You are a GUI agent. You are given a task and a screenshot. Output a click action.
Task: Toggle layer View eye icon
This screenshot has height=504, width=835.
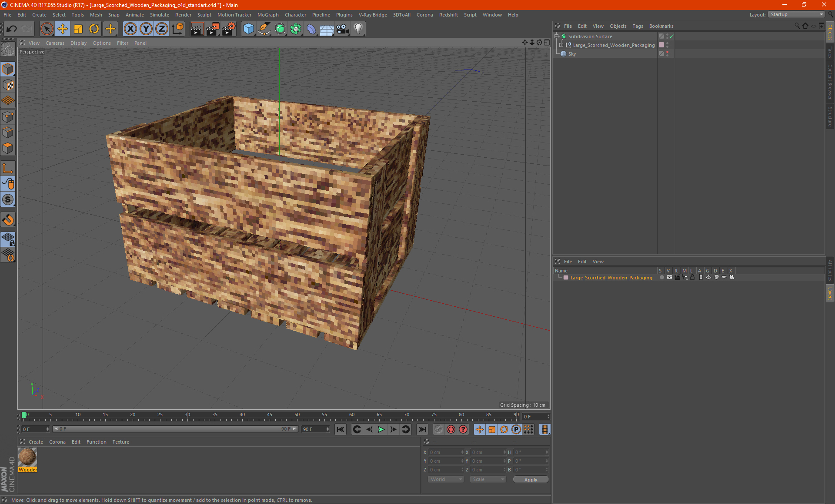click(x=669, y=277)
